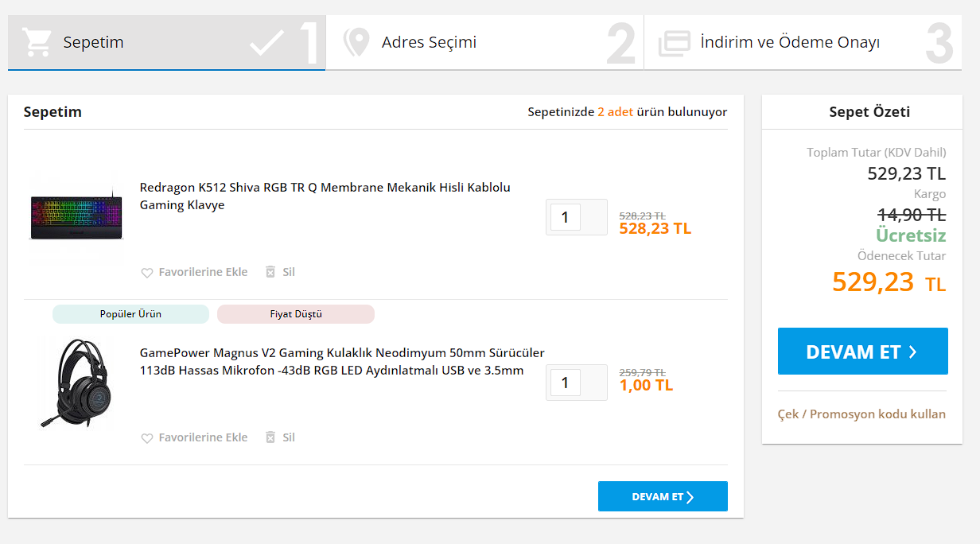Open Çek / Promosyon kodu kullan link

click(861, 414)
